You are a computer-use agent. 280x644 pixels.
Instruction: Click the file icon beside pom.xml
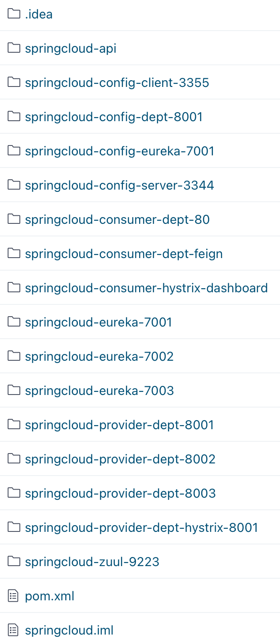[x=14, y=596]
